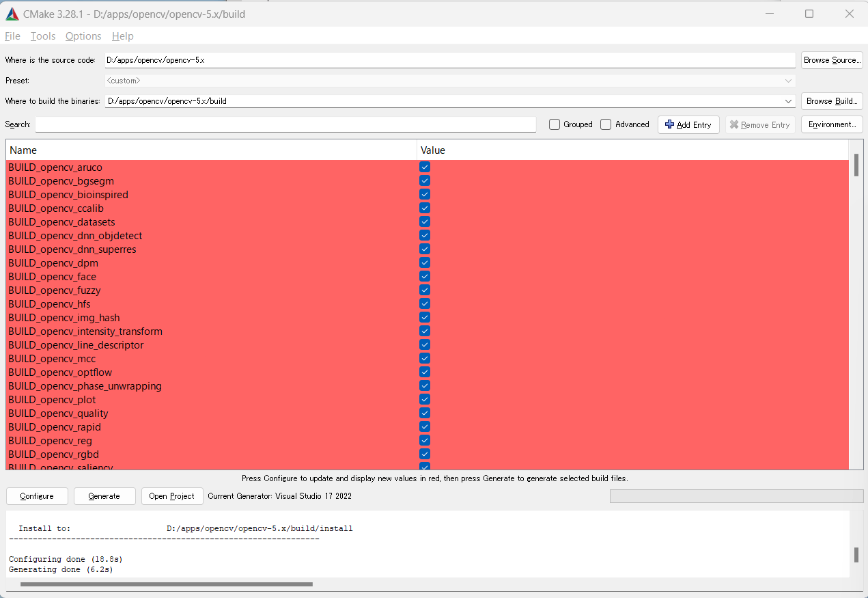Select the BUILD_opencv_optflow name cell
The image size is (868, 598).
tap(212, 372)
